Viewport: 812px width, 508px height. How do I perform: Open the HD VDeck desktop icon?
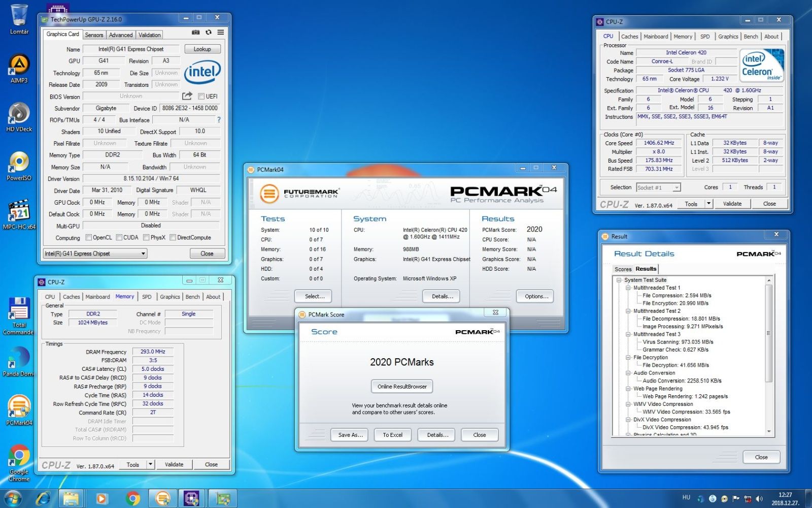tap(19, 117)
